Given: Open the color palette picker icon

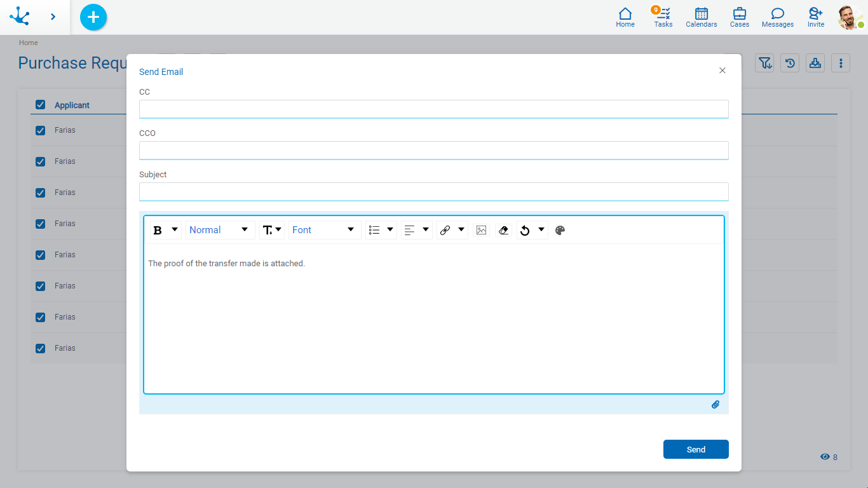Looking at the screenshot, I should point(560,230).
